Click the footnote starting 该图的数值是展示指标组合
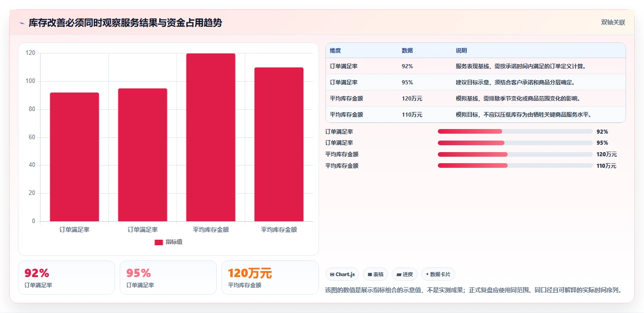 point(475,290)
